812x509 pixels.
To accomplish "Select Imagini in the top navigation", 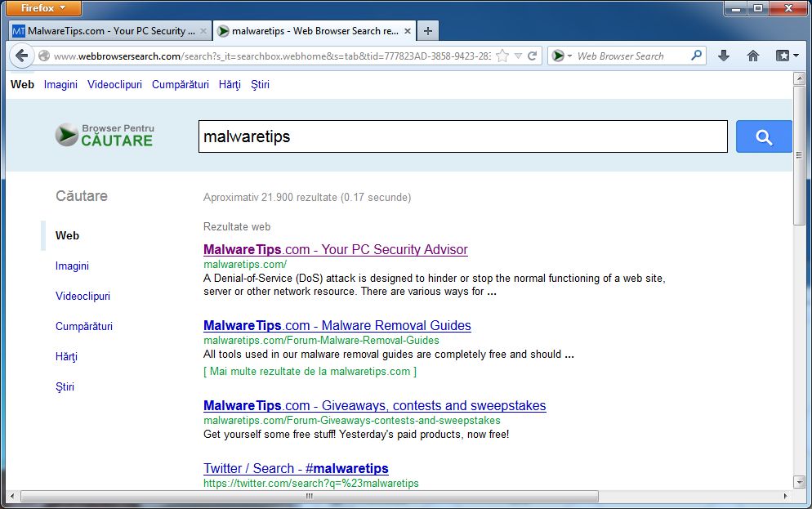I will pos(60,84).
